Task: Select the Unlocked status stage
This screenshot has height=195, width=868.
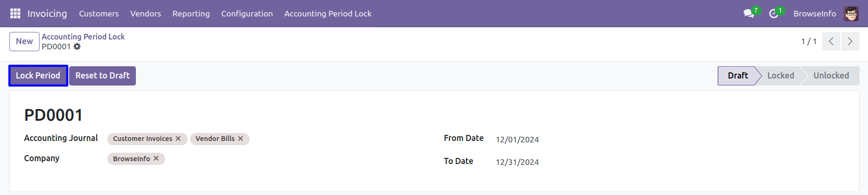Action: click(x=831, y=76)
